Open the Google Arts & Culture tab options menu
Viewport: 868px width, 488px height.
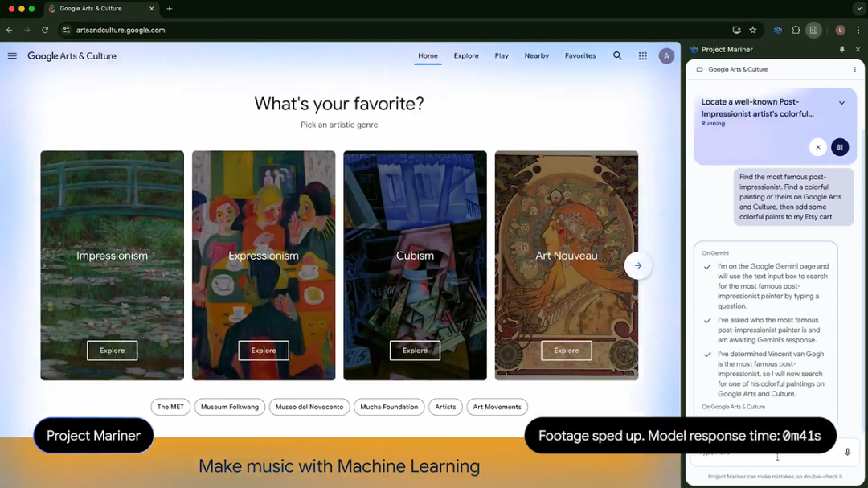pyautogui.click(x=854, y=69)
